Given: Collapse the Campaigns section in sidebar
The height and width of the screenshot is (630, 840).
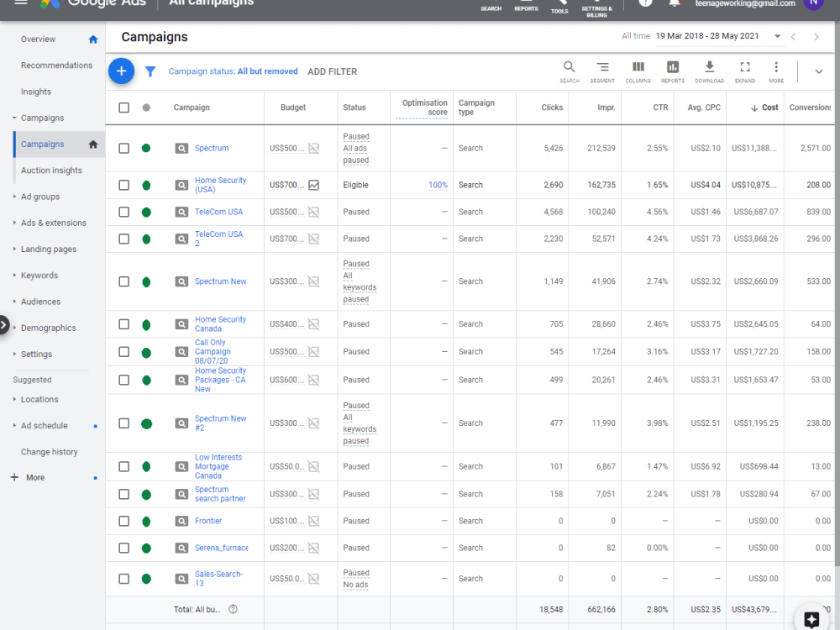Looking at the screenshot, I should click(14, 118).
